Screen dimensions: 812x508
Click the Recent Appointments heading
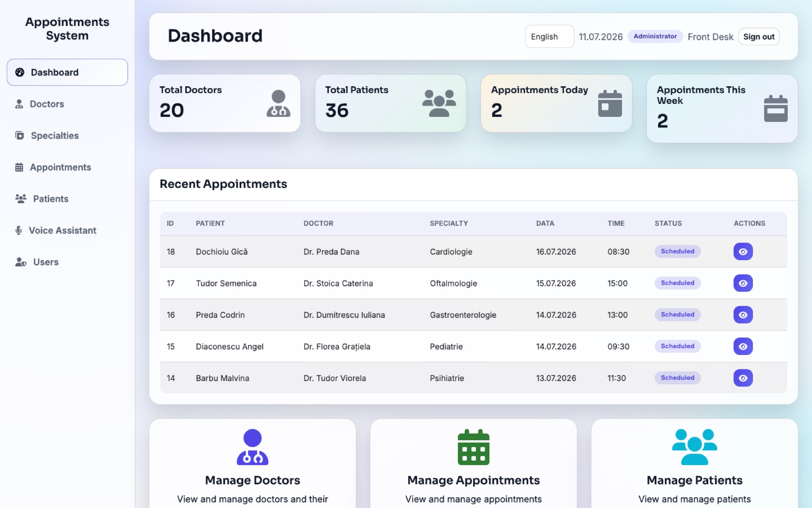[x=223, y=184]
